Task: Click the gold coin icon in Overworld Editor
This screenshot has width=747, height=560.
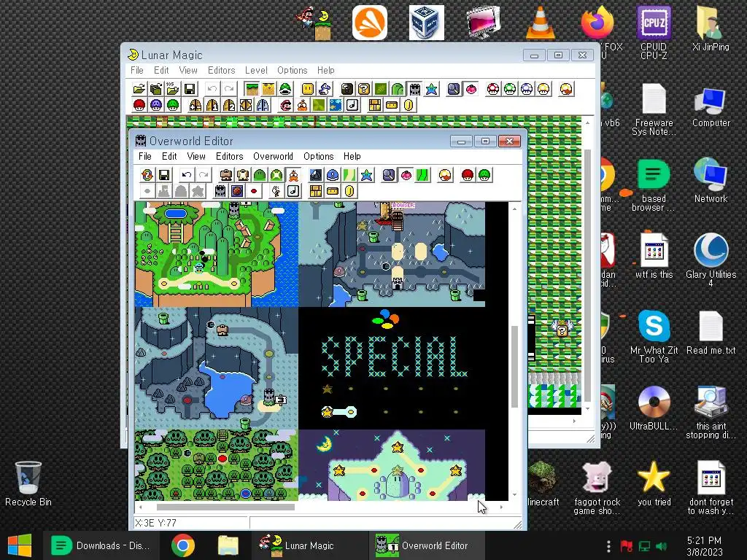Action: [349, 192]
